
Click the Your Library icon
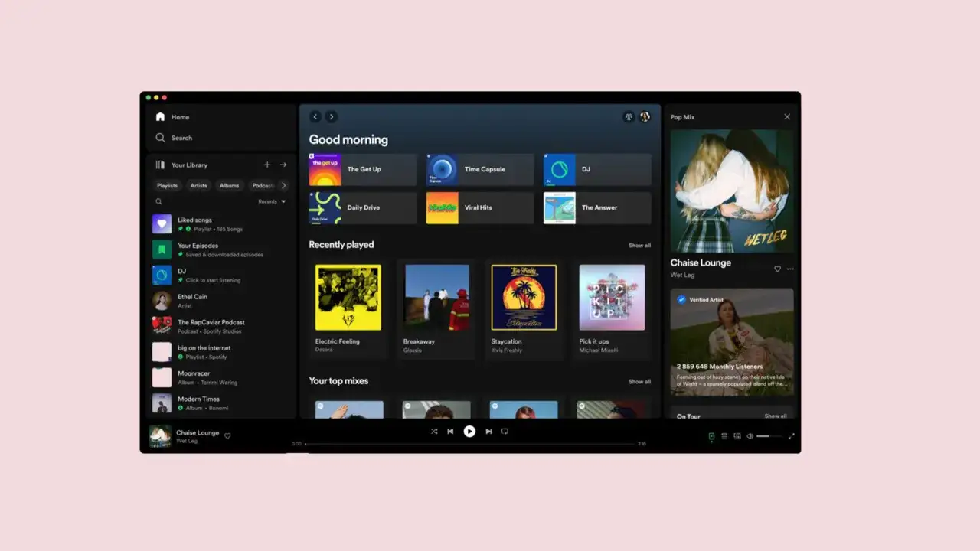coord(160,165)
